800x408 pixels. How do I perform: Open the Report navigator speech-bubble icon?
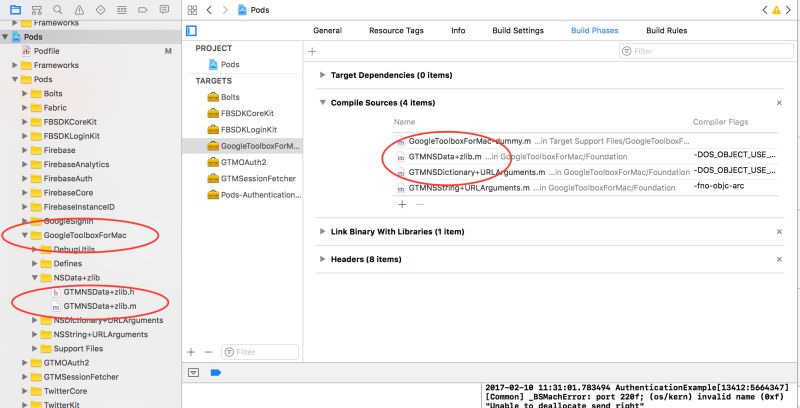164,10
